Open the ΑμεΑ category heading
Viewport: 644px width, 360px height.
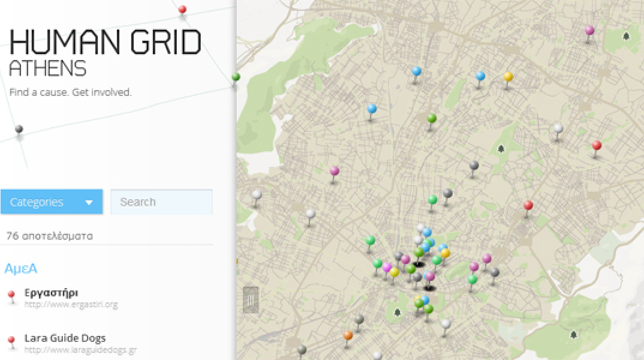[x=21, y=269]
